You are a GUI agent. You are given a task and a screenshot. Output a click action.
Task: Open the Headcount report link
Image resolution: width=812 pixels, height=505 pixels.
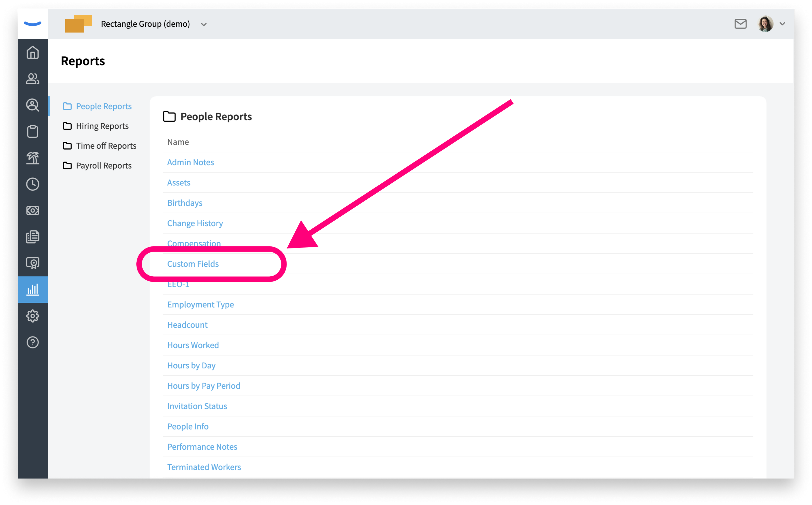(187, 325)
